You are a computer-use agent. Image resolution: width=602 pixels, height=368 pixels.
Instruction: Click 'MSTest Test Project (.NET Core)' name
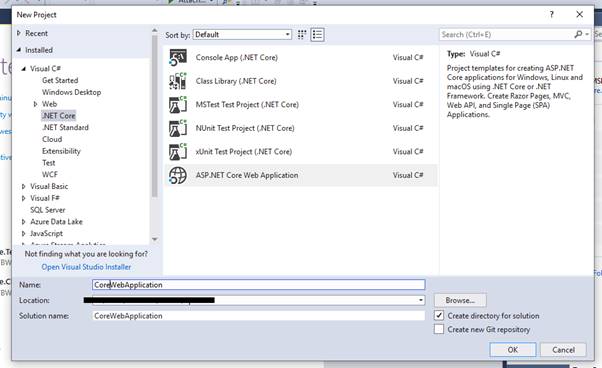click(247, 104)
